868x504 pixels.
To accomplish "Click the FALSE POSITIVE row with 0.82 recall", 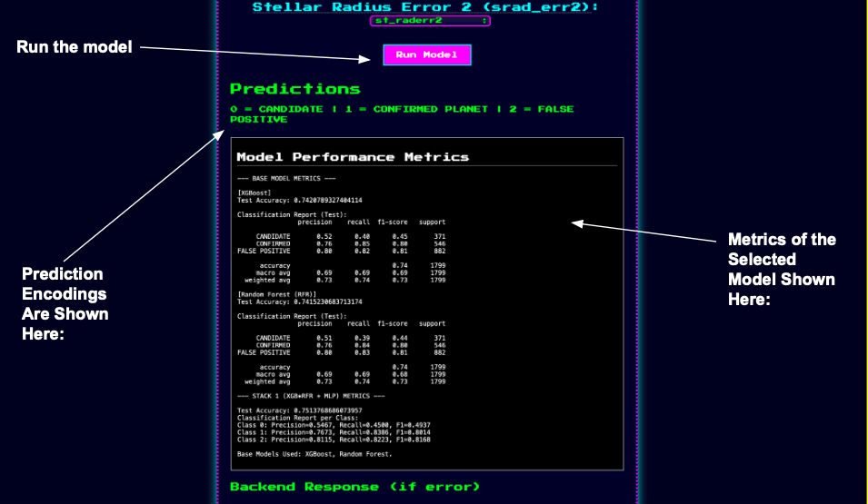I will tap(341, 251).
